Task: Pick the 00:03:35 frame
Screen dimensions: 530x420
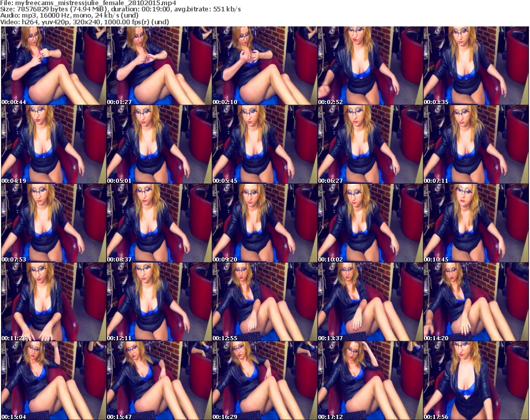Action: tap(476, 66)
